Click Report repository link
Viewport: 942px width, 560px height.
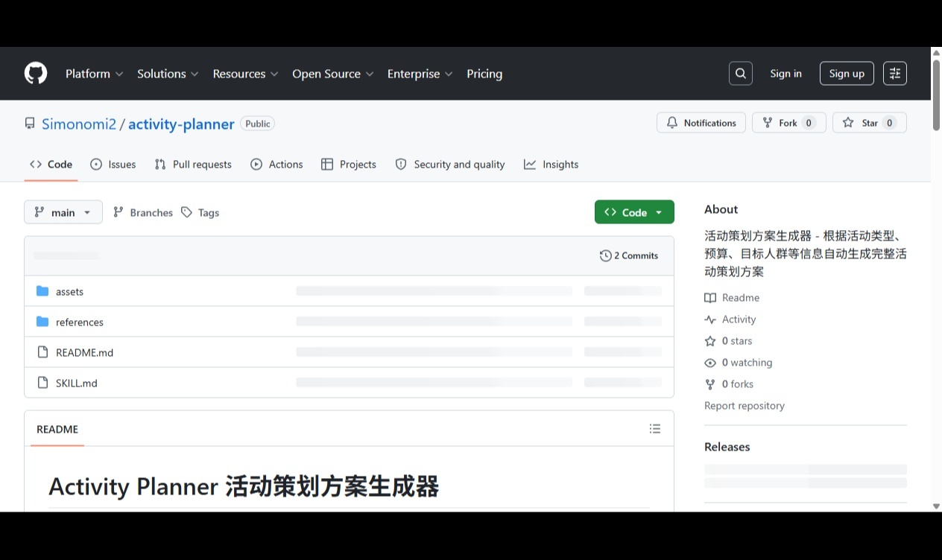pos(745,405)
